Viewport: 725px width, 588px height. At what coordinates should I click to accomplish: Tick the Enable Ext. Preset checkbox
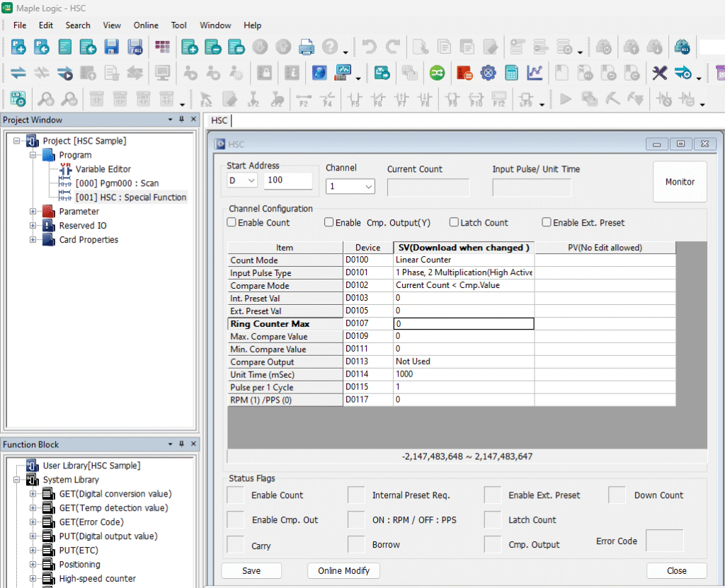click(x=547, y=222)
